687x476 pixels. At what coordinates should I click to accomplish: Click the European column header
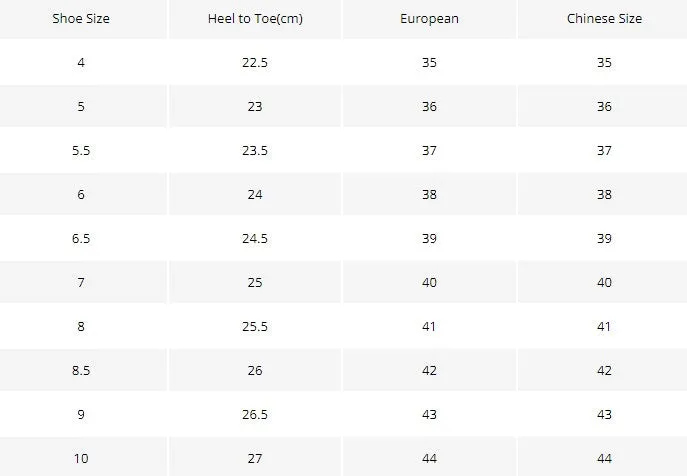pos(429,18)
